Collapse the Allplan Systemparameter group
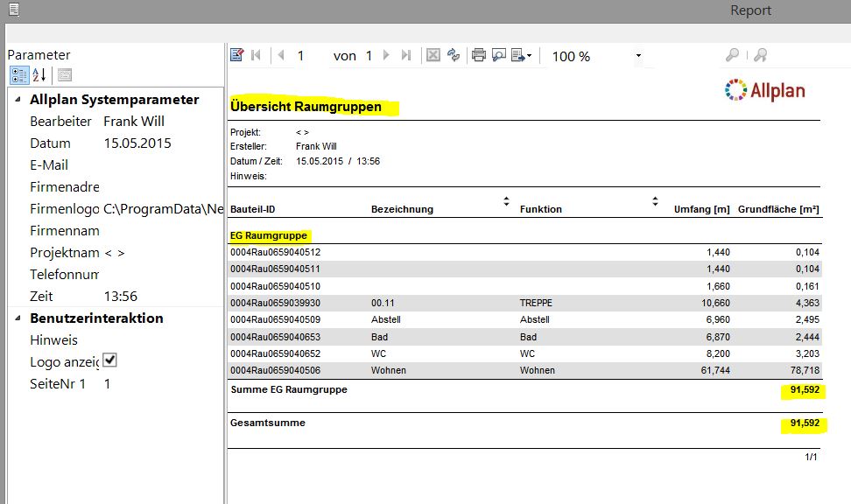851x504 pixels. tap(18, 100)
